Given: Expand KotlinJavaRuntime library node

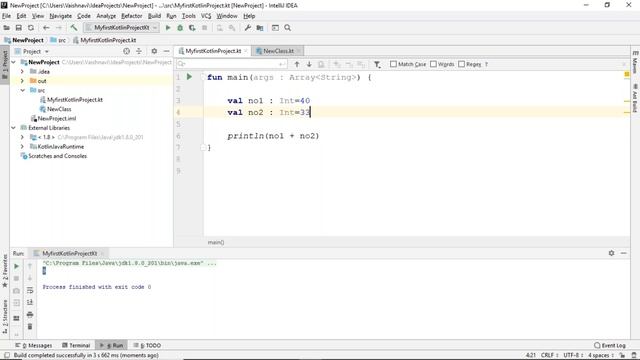Looking at the screenshot, I should click(22, 147).
